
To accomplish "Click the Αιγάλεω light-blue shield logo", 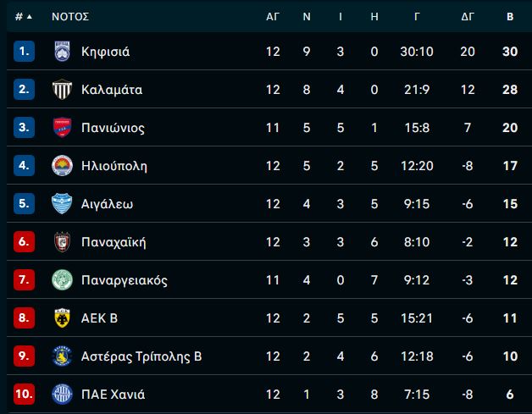I will tap(62, 203).
